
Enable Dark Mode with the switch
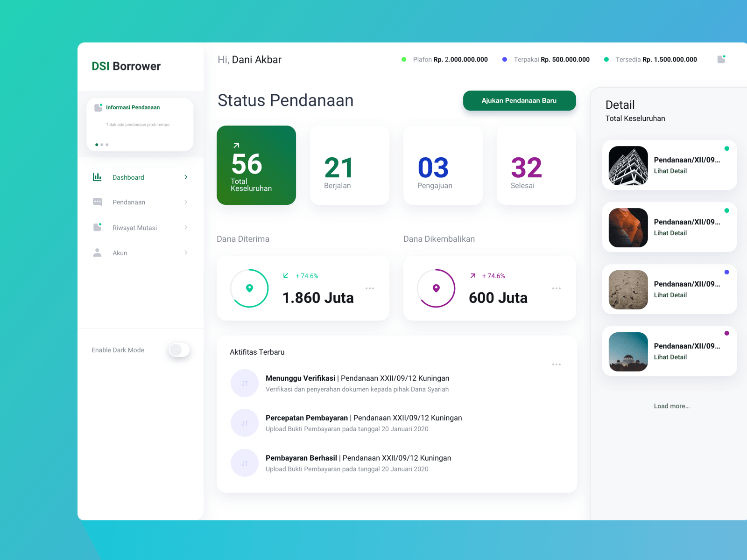pyautogui.click(x=179, y=350)
